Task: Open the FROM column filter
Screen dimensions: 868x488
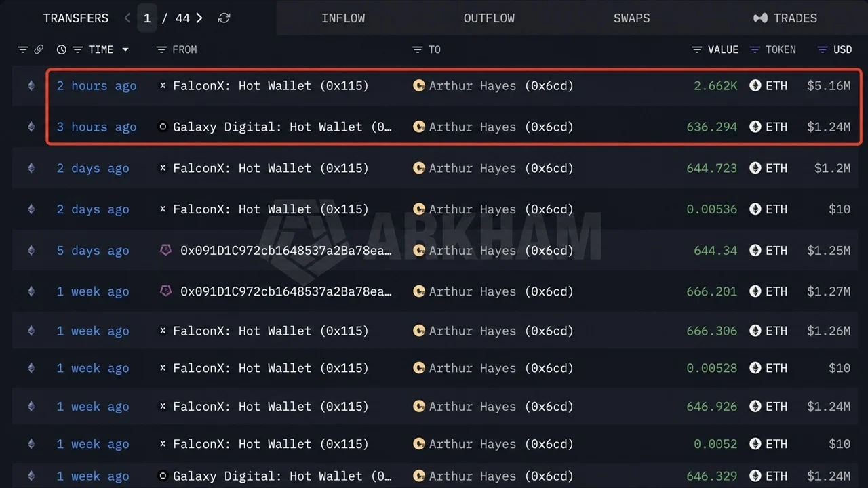Action: tap(161, 49)
